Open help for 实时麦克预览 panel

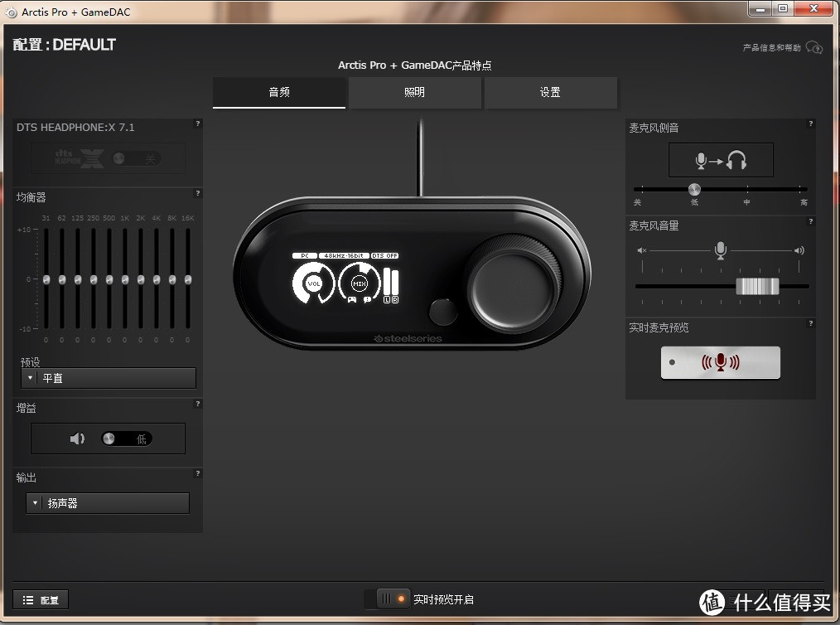tap(810, 324)
